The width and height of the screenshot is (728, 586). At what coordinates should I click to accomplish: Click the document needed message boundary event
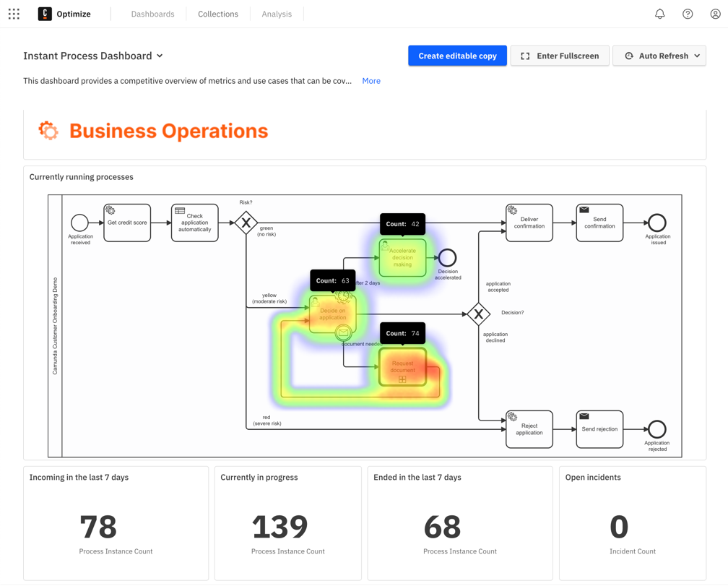(344, 332)
